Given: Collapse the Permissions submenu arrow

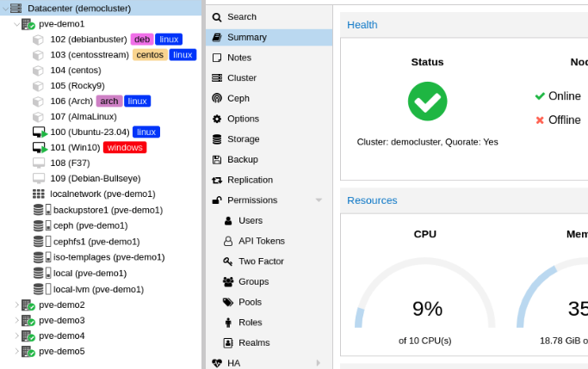Looking at the screenshot, I should (319, 200).
